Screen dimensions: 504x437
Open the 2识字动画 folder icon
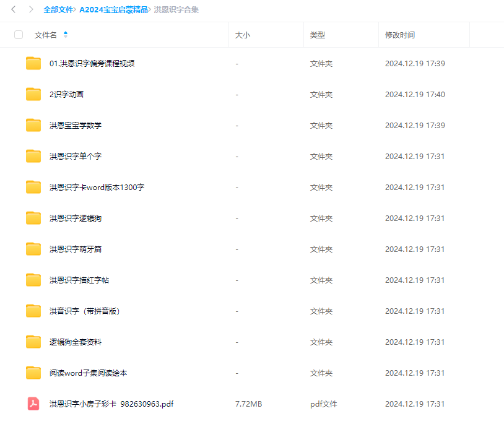(x=33, y=94)
